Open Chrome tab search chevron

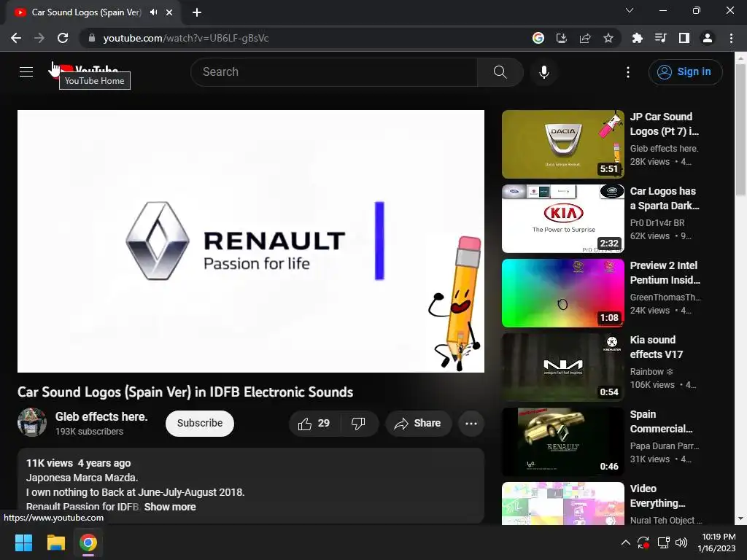pos(630,10)
